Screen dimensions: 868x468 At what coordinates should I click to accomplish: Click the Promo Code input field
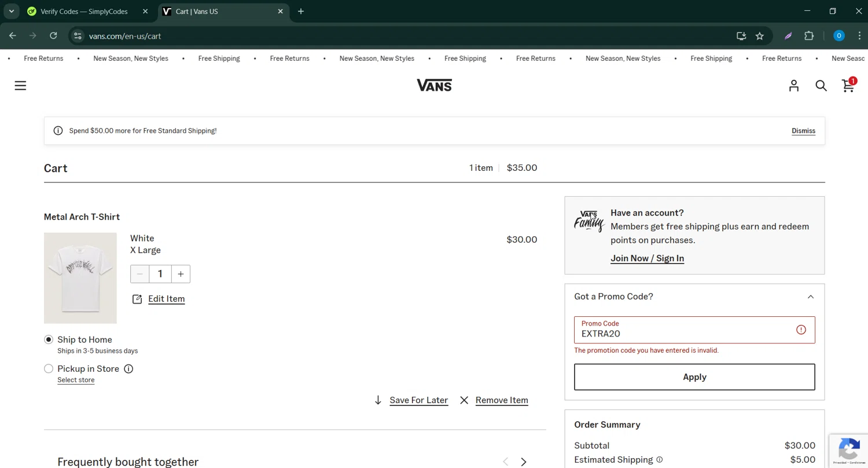(694, 330)
